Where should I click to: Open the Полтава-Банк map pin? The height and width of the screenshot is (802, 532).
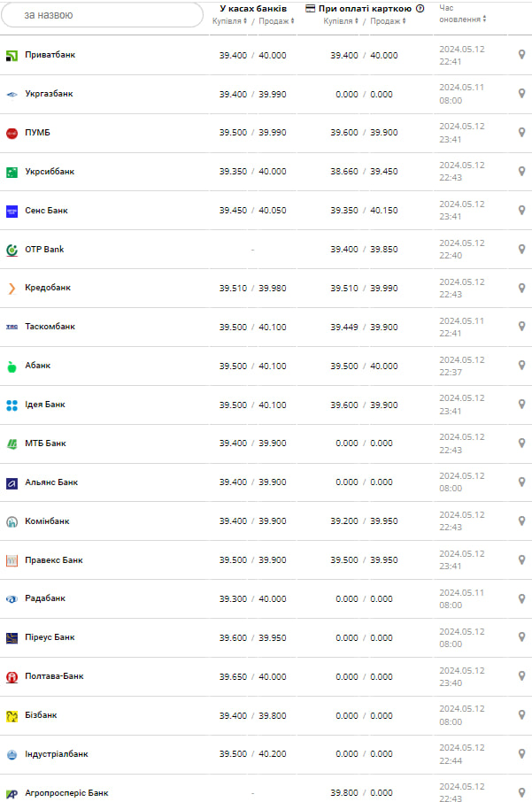pyautogui.click(x=521, y=676)
